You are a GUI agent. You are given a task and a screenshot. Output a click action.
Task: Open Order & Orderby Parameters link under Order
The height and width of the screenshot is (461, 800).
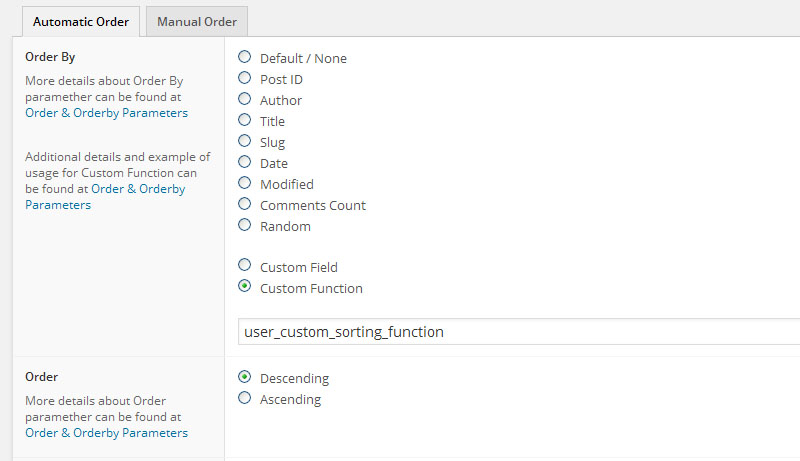click(x=106, y=432)
